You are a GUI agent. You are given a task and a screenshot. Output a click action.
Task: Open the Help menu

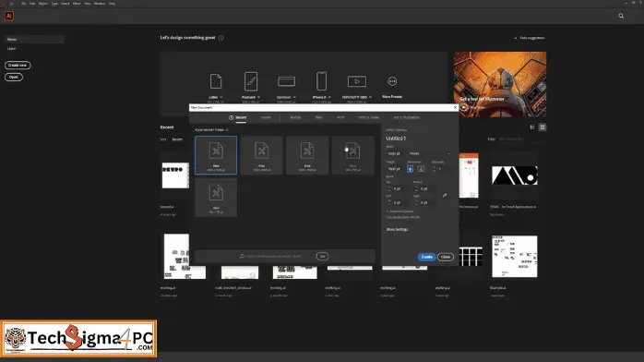click(x=113, y=4)
